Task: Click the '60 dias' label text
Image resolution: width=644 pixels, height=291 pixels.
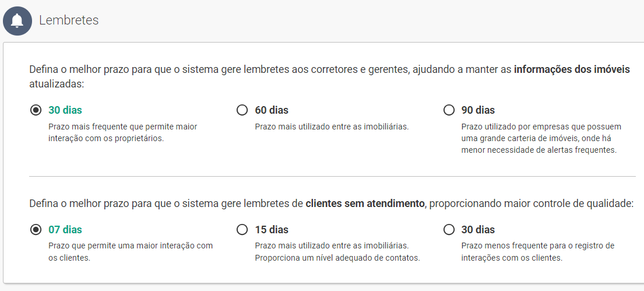Action: (272, 110)
